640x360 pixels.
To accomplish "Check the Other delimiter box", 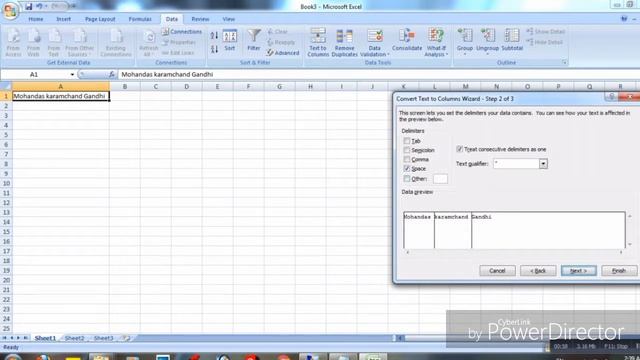I will 407,178.
